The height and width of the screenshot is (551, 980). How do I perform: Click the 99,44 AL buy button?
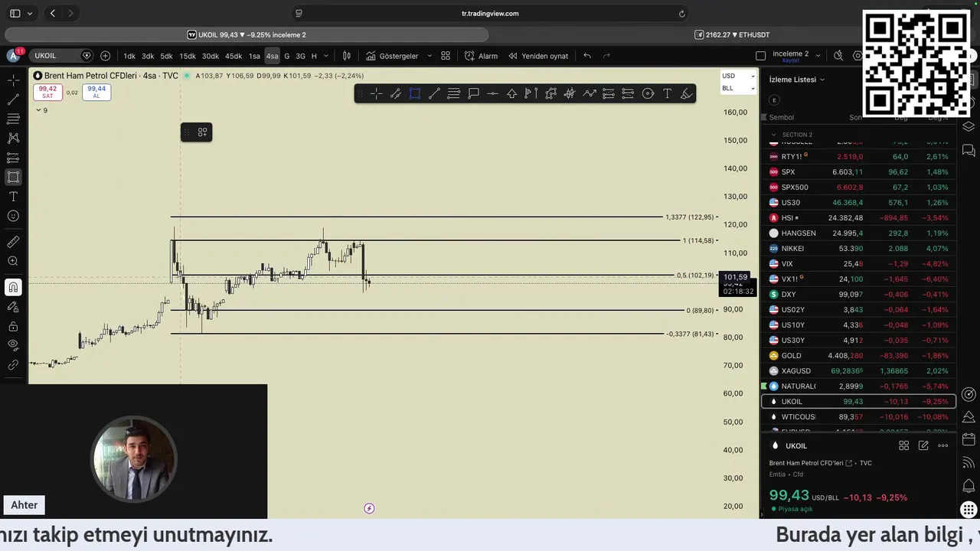click(x=96, y=92)
